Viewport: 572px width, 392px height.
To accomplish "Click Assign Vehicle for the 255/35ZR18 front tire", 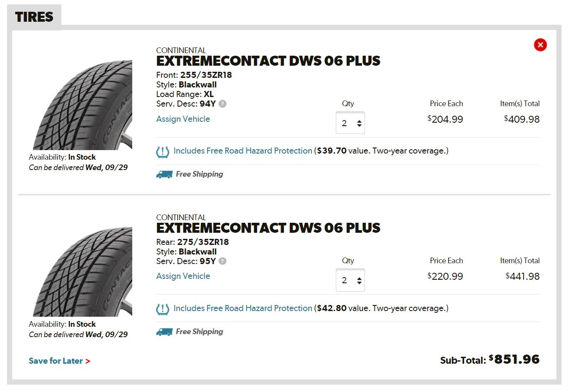I will click(x=183, y=119).
